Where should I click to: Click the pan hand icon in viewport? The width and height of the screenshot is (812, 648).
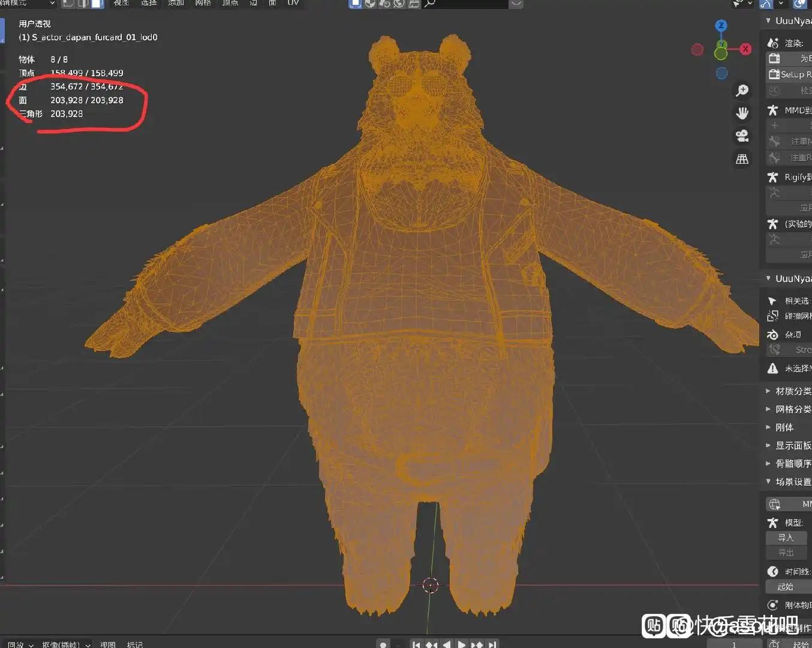pyautogui.click(x=742, y=113)
